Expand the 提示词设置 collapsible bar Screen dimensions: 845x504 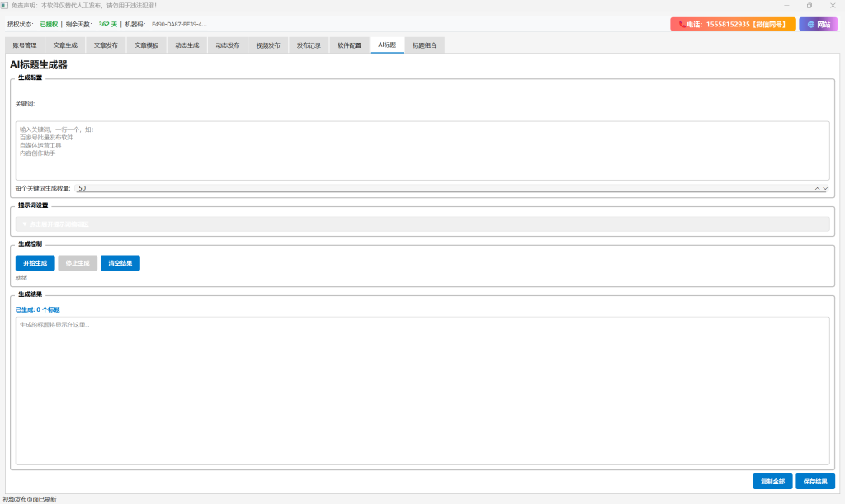pyautogui.click(x=422, y=224)
